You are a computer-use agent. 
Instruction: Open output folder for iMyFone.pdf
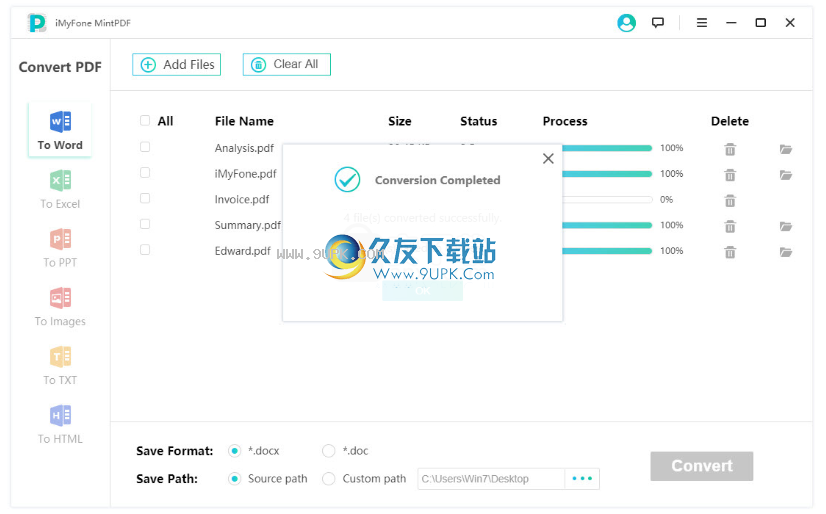[x=786, y=175]
